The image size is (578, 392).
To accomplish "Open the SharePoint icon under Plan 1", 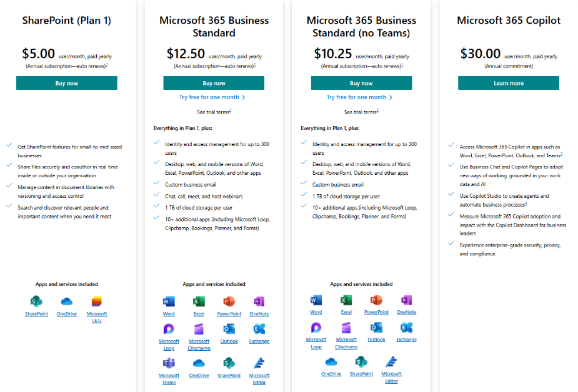I will [x=36, y=302].
